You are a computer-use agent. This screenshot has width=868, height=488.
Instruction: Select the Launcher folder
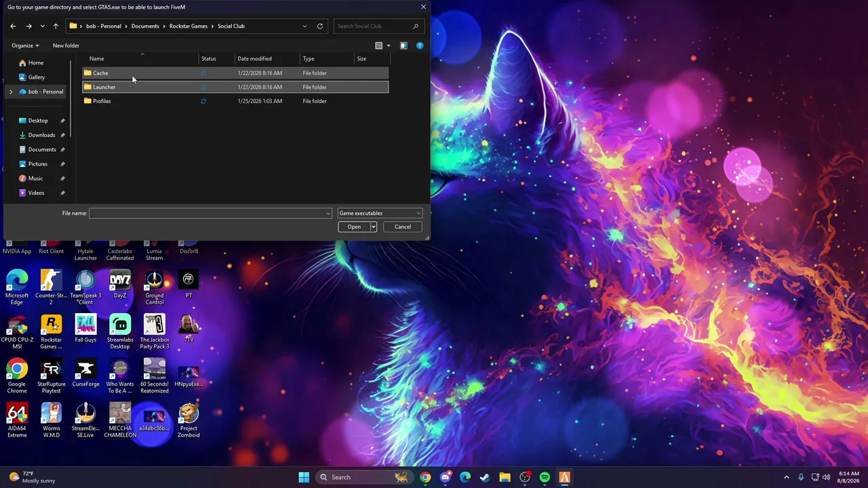(x=235, y=87)
